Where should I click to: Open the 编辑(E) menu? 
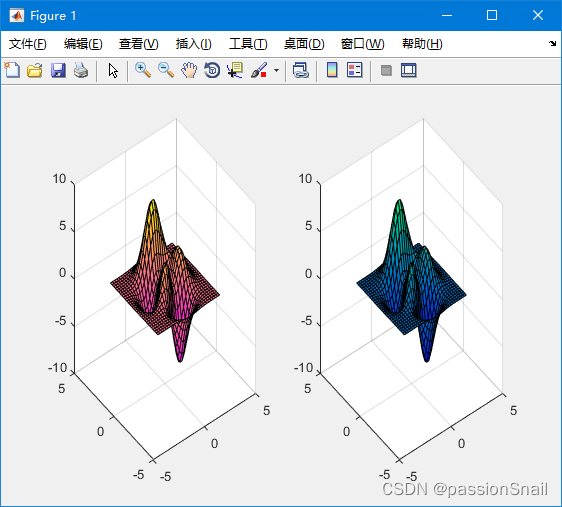pyautogui.click(x=83, y=44)
